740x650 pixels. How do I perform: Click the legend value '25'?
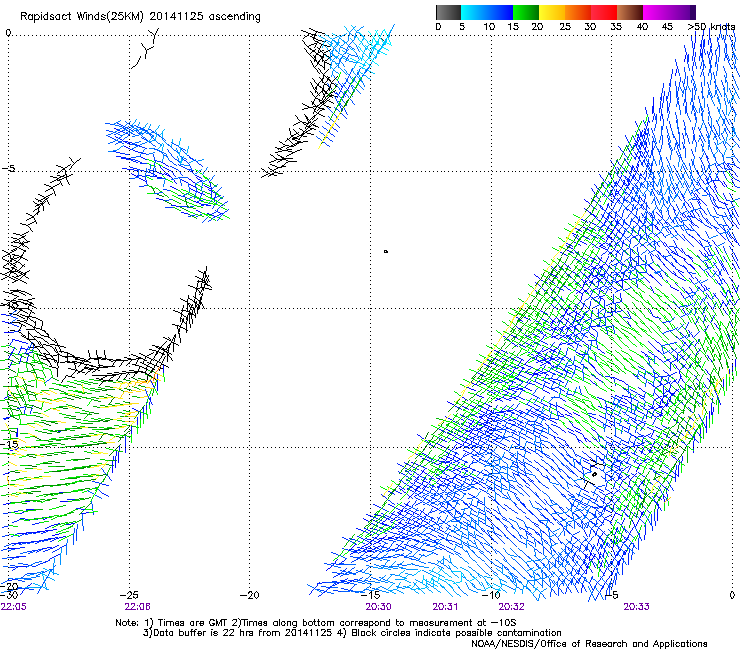point(565,27)
